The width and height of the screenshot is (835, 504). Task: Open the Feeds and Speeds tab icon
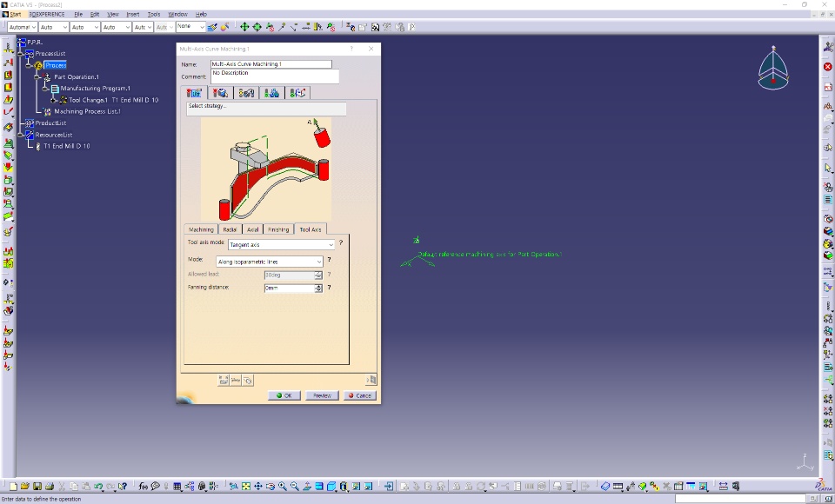(271, 93)
